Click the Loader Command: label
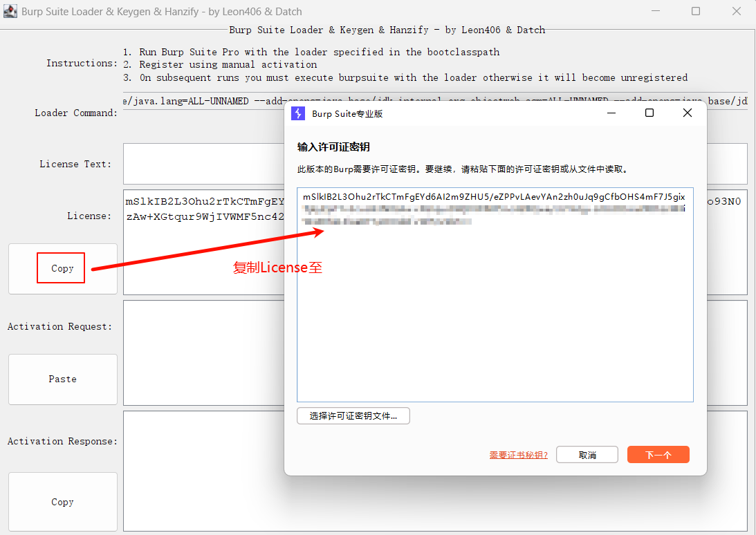 point(76,113)
